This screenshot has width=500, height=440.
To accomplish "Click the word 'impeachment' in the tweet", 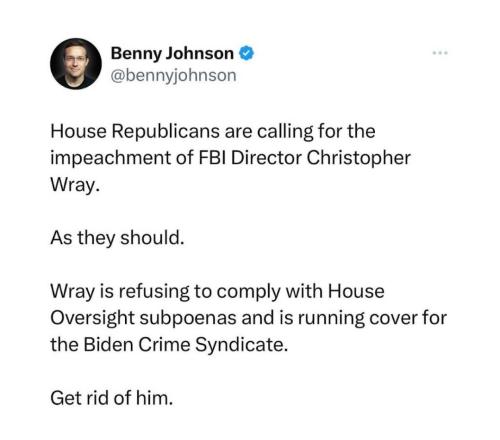I will coord(111,158).
